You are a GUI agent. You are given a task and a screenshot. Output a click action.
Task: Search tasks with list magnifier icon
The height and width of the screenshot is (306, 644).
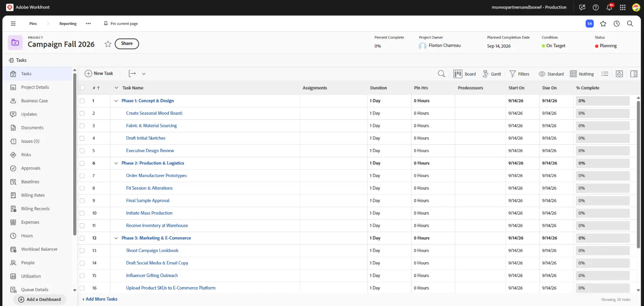point(442,74)
